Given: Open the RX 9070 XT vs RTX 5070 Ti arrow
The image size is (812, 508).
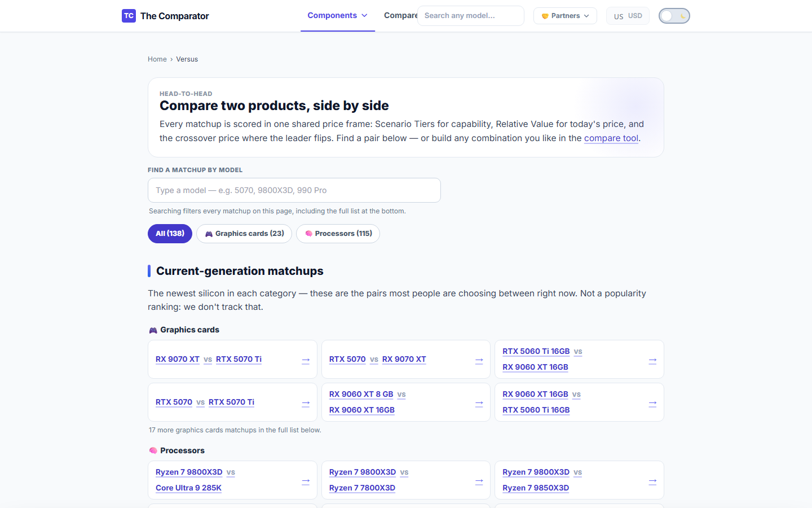Looking at the screenshot, I should 306,360.
